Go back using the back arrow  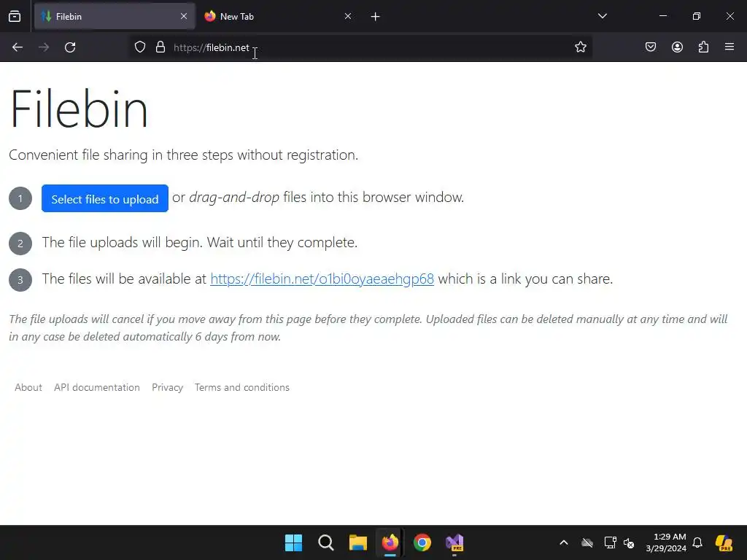click(x=18, y=47)
